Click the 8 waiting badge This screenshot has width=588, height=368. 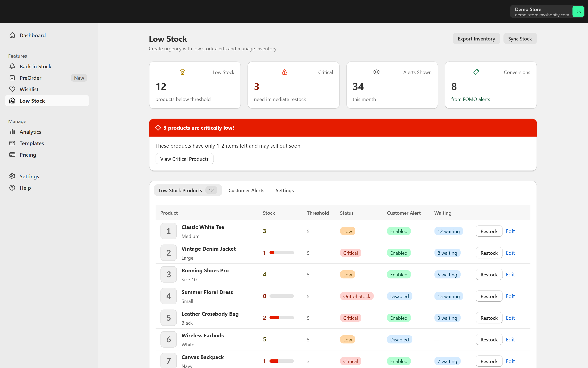[x=447, y=253]
